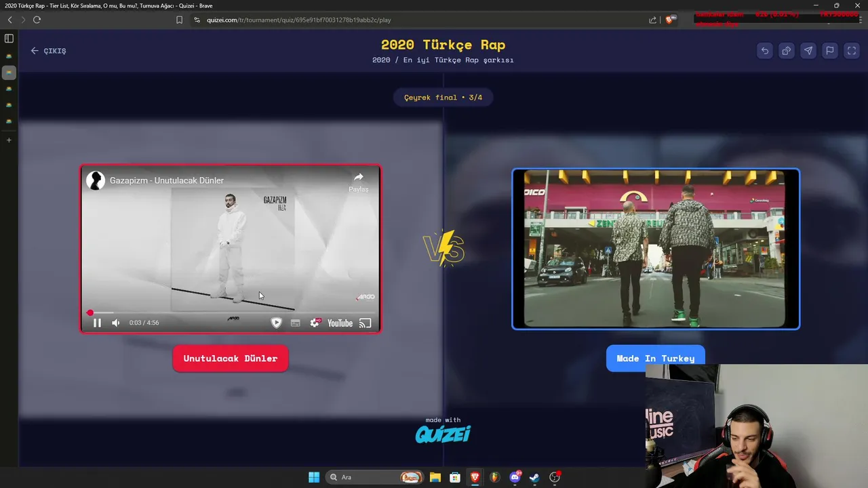Select the highlighted second vertical tab
This screenshot has width=868, height=488.
[x=9, y=73]
